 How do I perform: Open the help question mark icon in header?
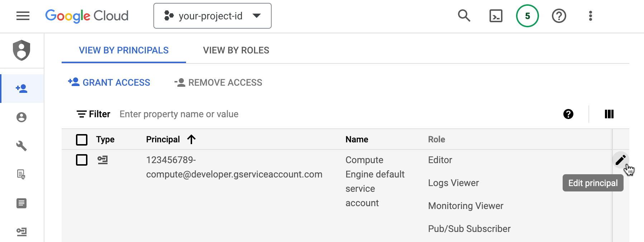pos(559,16)
